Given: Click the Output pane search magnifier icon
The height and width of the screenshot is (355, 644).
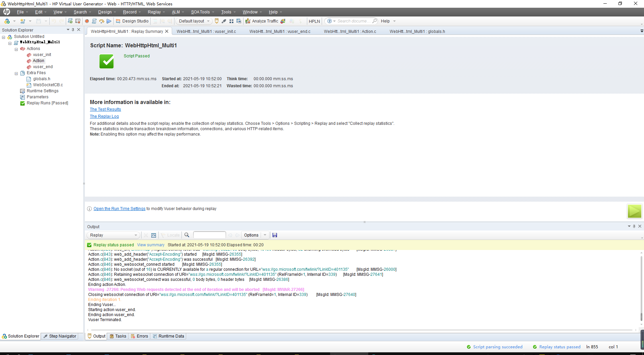Looking at the screenshot, I should 187,235.
